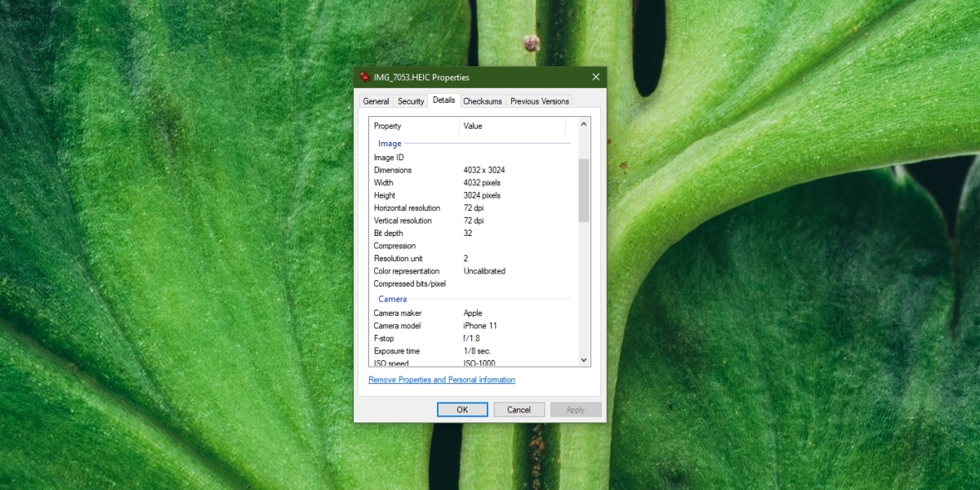Click the Camera model value iPhone 11
980x490 pixels.
pyautogui.click(x=481, y=325)
